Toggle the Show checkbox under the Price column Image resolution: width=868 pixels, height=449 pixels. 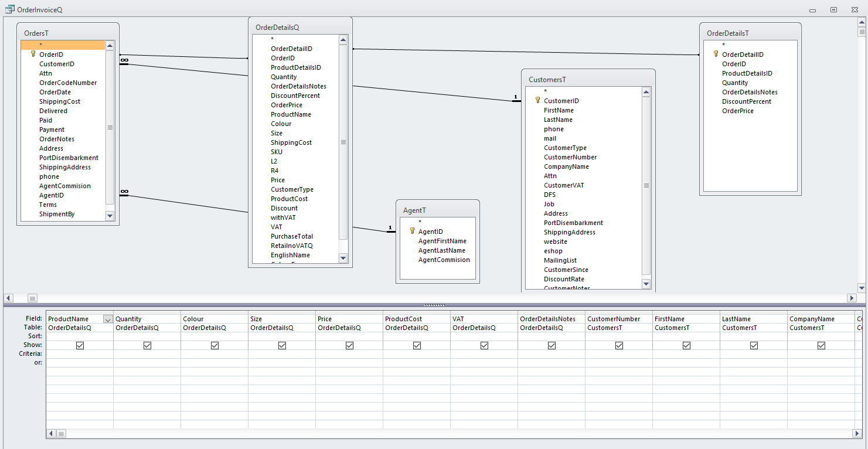click(x=349, y=346)
